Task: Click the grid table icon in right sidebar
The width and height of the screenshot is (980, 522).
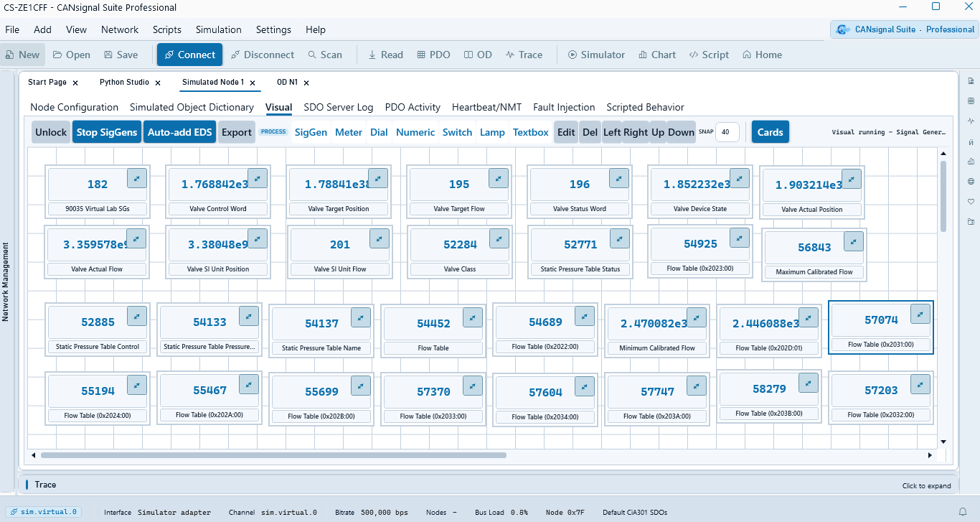Action: pos(971,101)
